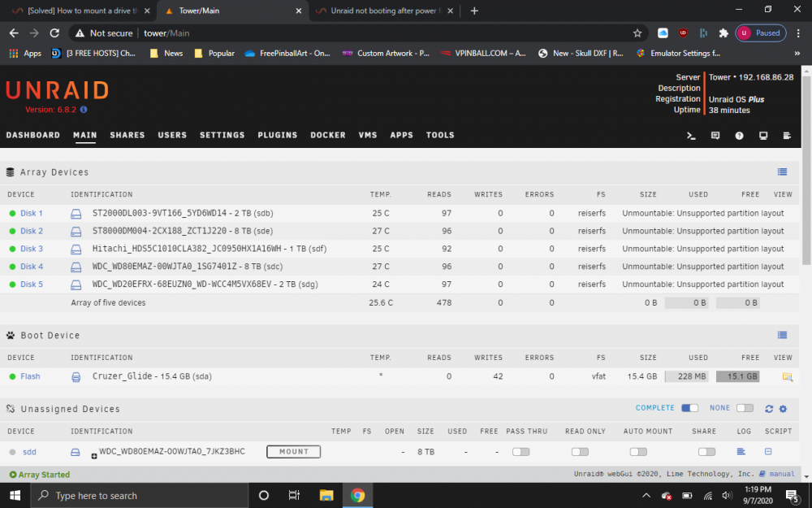Click the address bar showing tower/Main
812x508 pixels.
(357, 33)
